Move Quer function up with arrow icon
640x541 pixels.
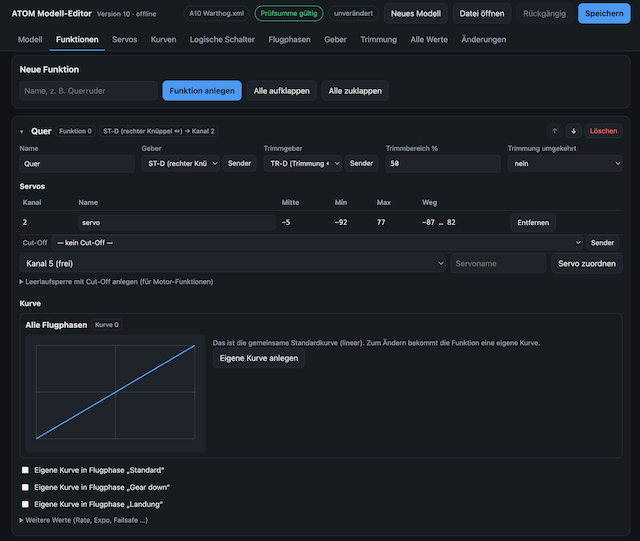point(554,131)
